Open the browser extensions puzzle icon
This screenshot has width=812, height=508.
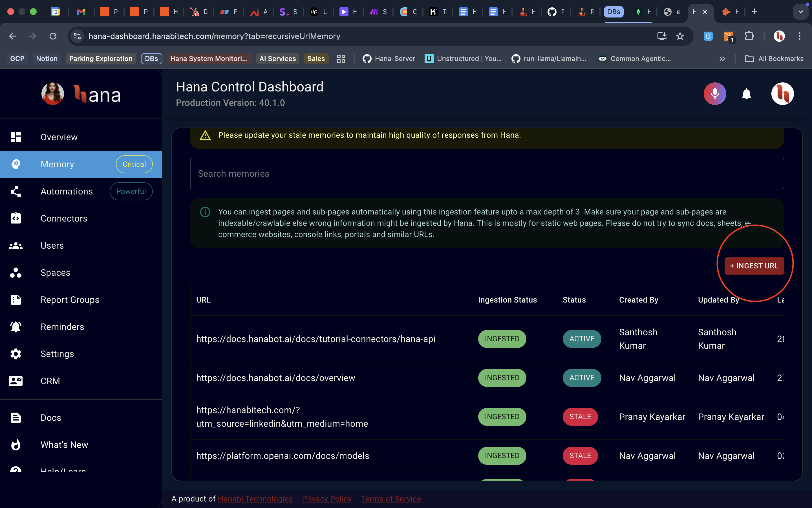pos(749,36)
